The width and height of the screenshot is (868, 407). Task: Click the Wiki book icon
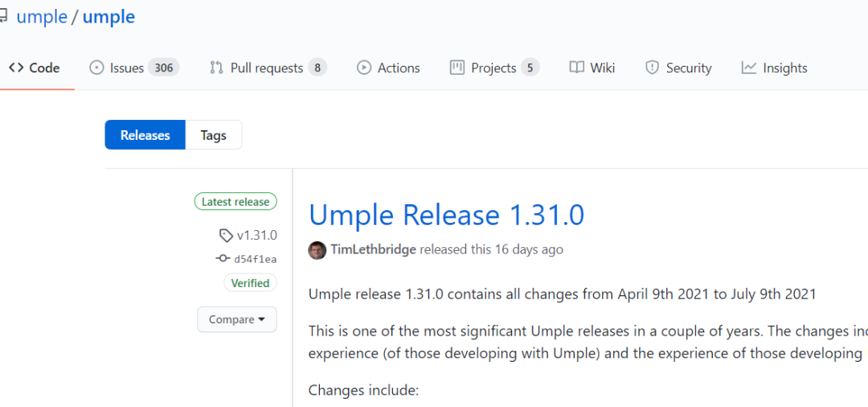click(577, 68)
